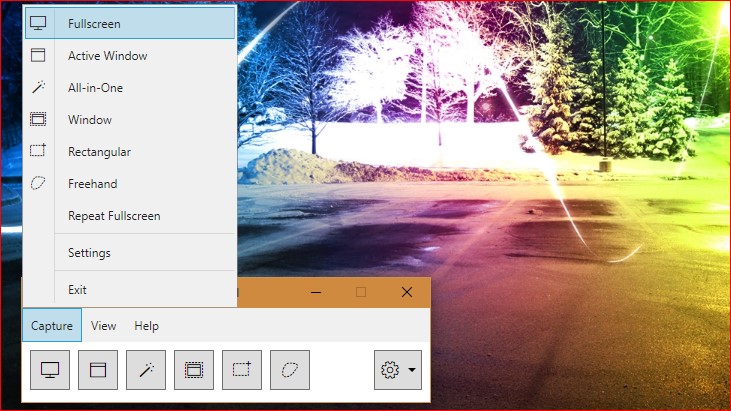731x411 pixels.
Task: Click the All-in-One wand toolbar button
Action: [x=146, y=370]
